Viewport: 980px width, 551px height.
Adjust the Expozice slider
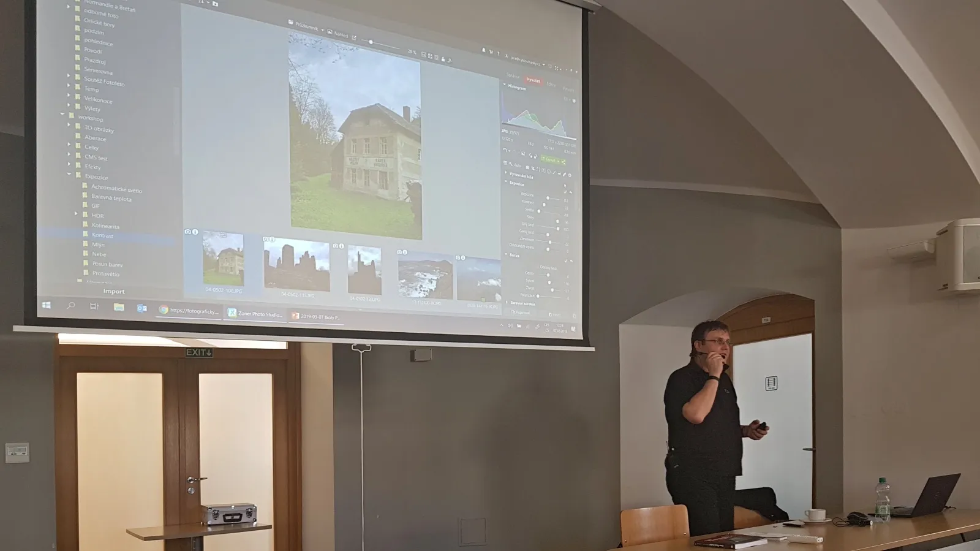549,198
